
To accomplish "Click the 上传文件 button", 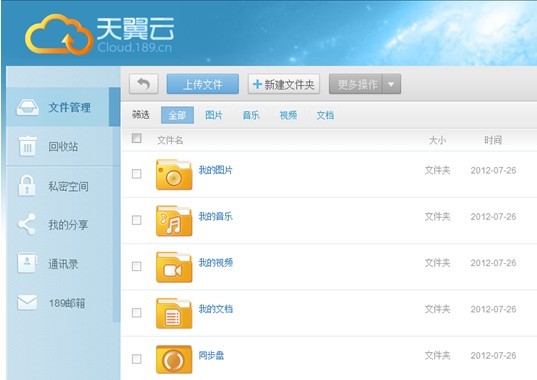I will tap(203, 84).
